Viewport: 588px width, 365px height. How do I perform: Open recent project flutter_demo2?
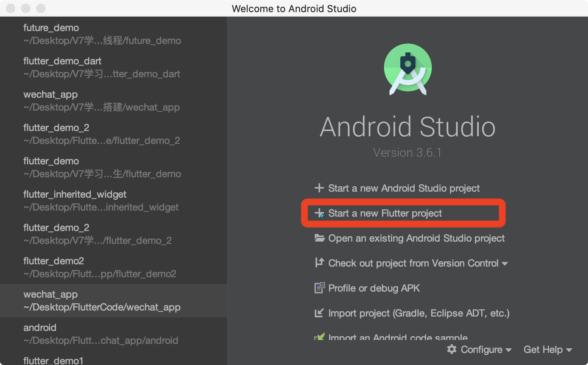[x=114, y=267]
